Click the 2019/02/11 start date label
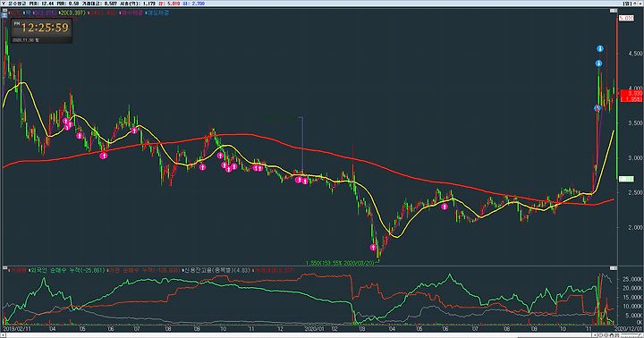 tap(17, 329)
